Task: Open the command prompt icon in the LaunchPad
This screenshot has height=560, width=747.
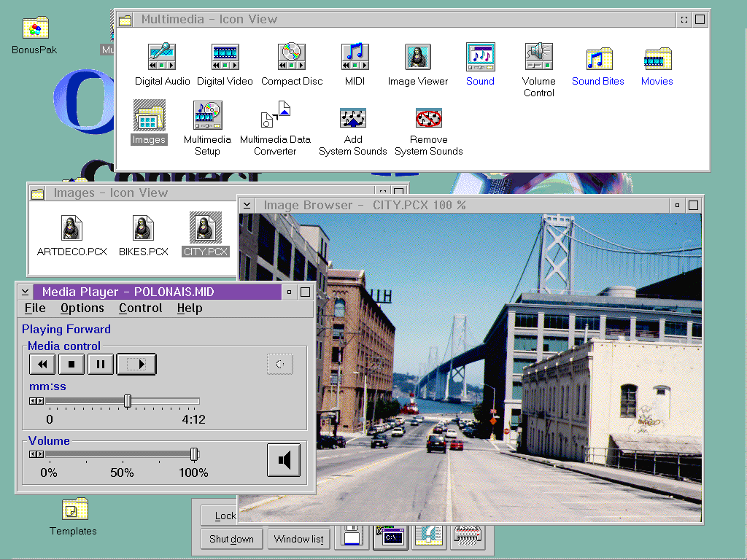Action: (390, 537)
